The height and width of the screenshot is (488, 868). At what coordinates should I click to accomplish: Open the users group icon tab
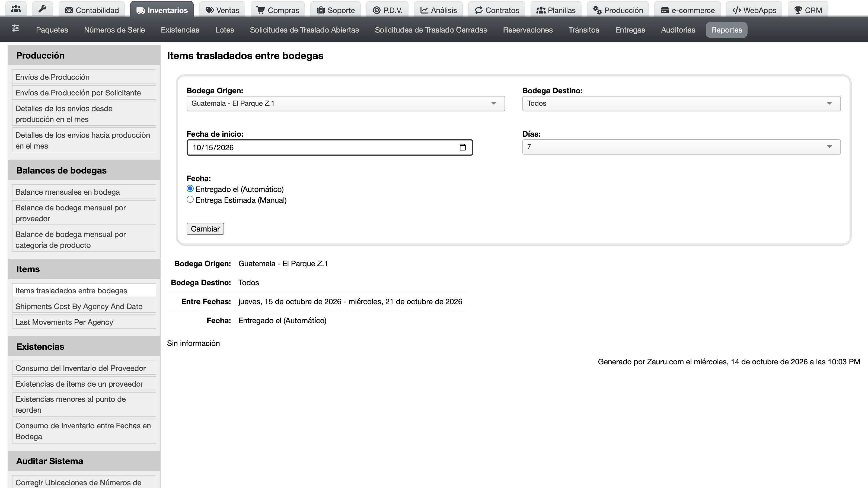coord(16,9)
